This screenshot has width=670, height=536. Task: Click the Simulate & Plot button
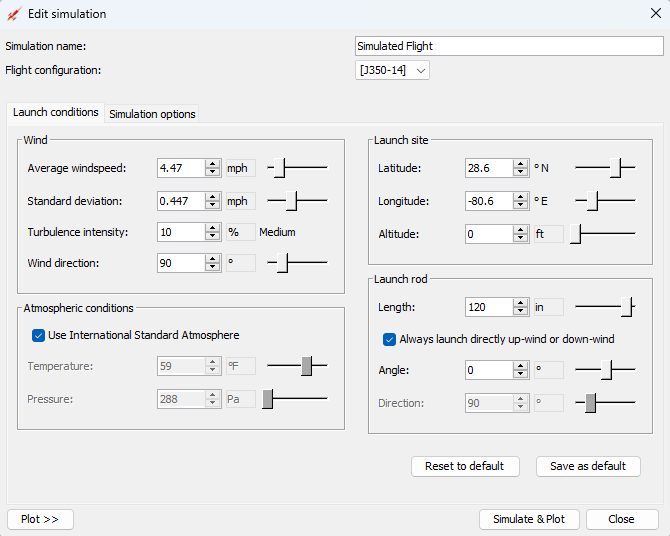(529, 519)
